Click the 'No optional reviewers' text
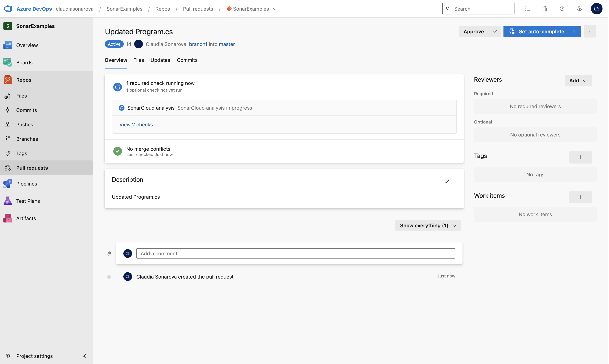The width and height of the screenshot is (609, 364). [535, 135]
